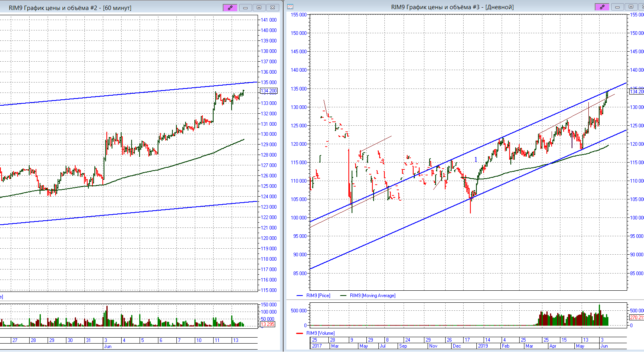Image resolution: width=644 pixels, height=352 pixels.
Task: Select upper blue trend line on 60-minute chart
Action: click(x=120, y=95)
